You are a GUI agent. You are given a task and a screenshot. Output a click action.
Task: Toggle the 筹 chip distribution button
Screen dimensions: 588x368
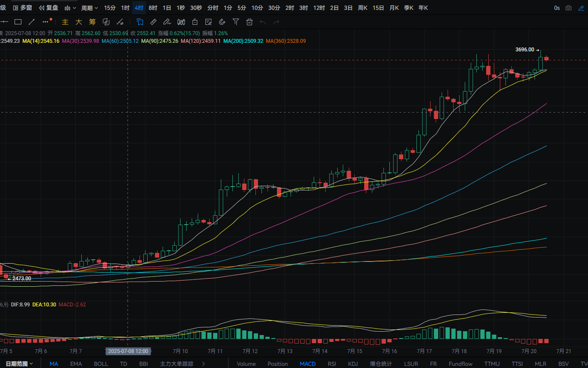click(92, 22)
